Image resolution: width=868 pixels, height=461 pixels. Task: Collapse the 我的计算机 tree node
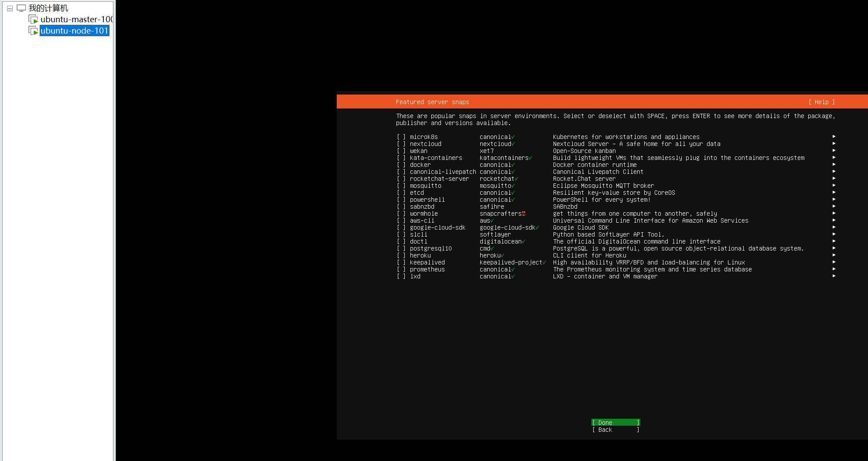pos(10,8)
